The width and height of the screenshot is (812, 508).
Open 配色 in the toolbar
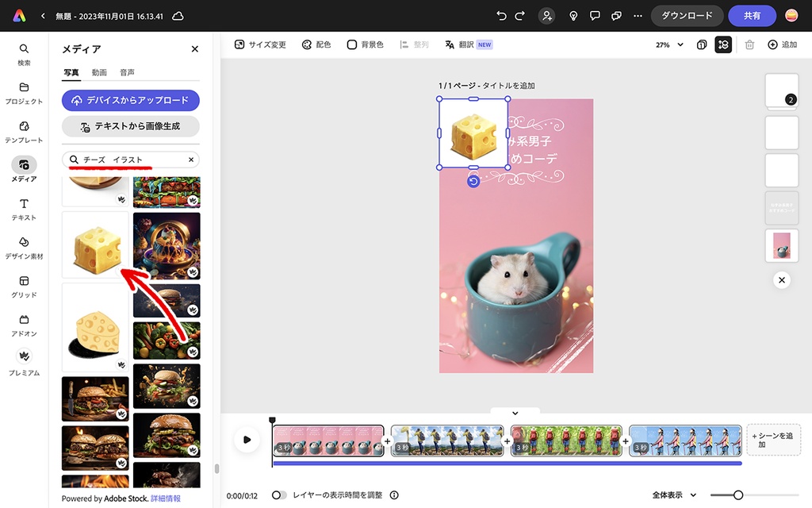tap(316, 44)
